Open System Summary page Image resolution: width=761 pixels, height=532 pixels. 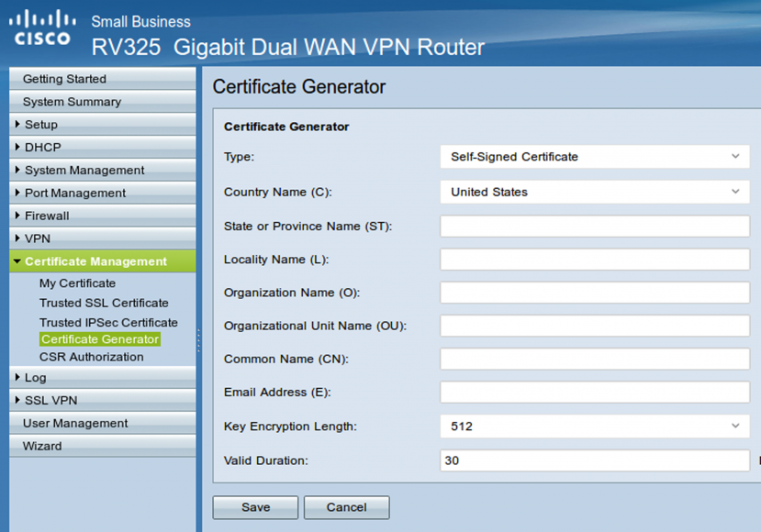103,102
